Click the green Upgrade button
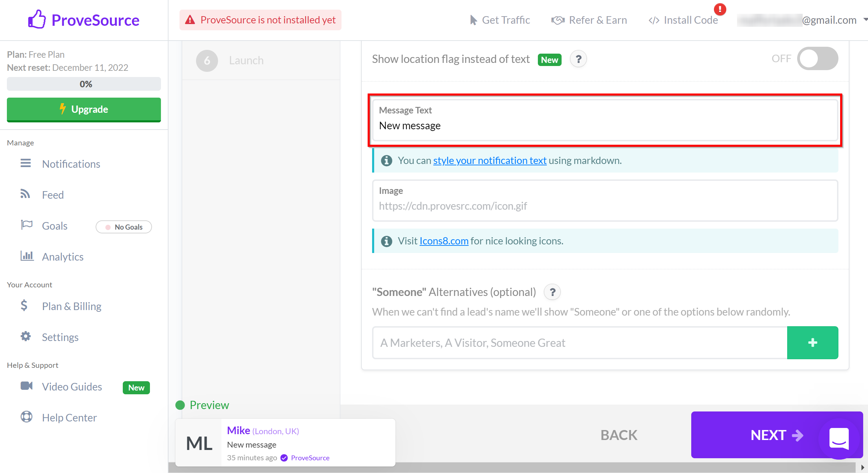868x473 pixels. coord(84,110)
